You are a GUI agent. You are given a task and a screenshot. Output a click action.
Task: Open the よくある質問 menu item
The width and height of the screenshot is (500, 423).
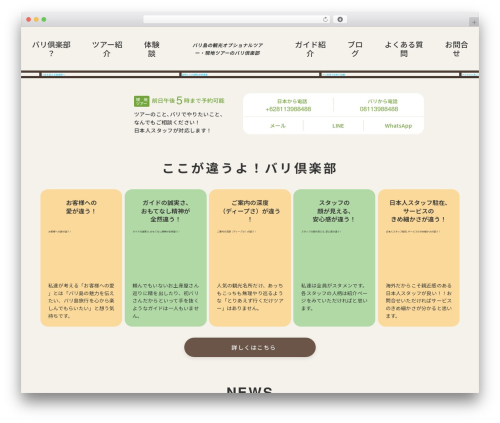pyautogui.click(x=404, y=49)
